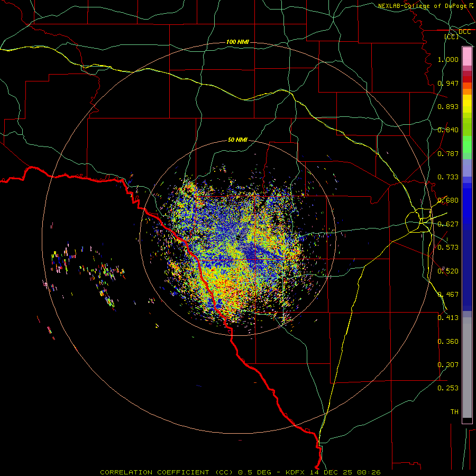Viewport: 476px width, 476px height.
Task: Select the 0.360 legend value
Action: [448, 342]
